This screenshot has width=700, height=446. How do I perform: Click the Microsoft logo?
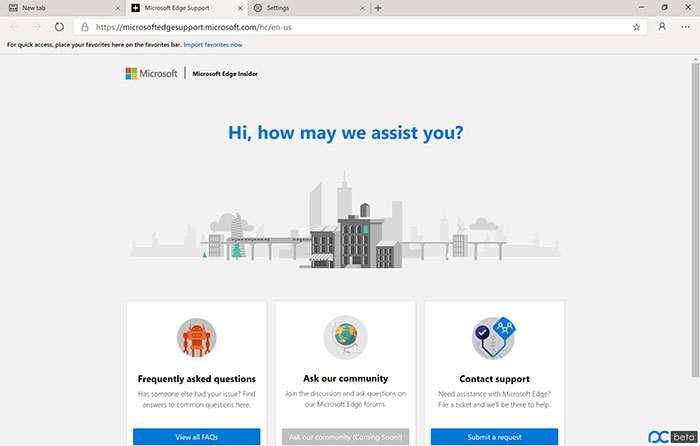(x=151, y=74)
